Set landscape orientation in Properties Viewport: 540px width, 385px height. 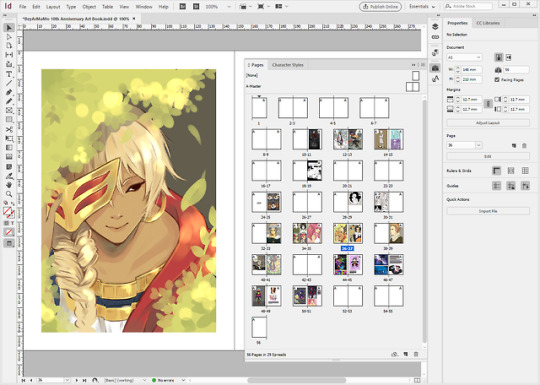pyautogui.click(x=508, y=58)
